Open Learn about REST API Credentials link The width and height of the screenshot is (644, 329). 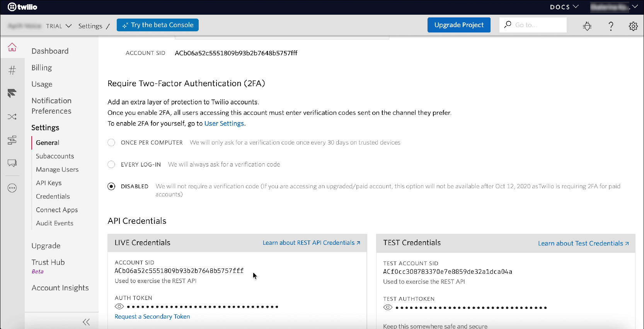(x=312, y=243)
